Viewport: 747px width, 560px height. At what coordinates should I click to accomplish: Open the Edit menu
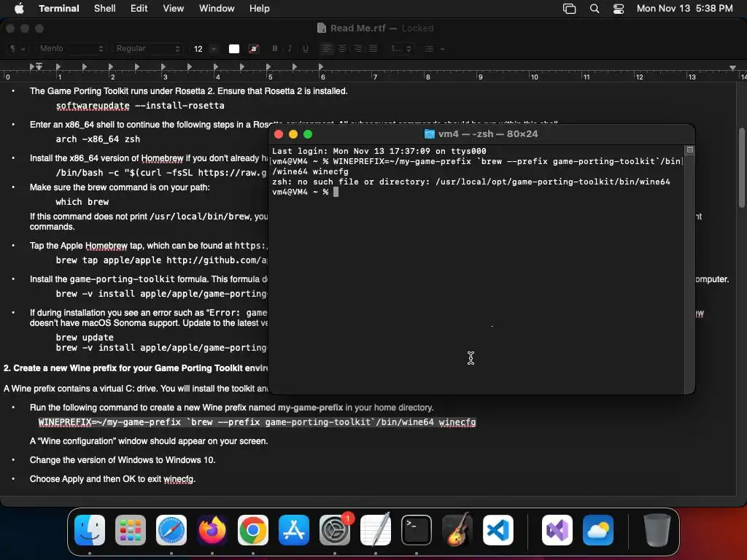coord(139,8)
